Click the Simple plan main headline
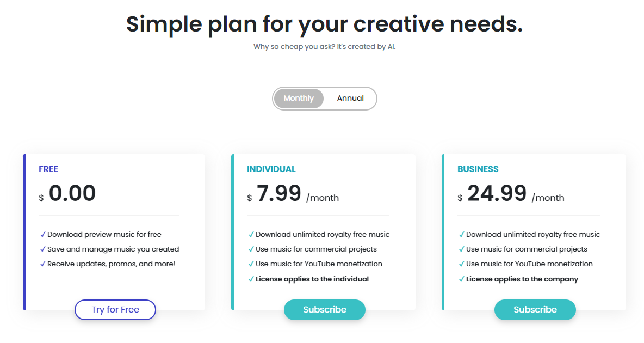644x343 pixels. point(324,24)
